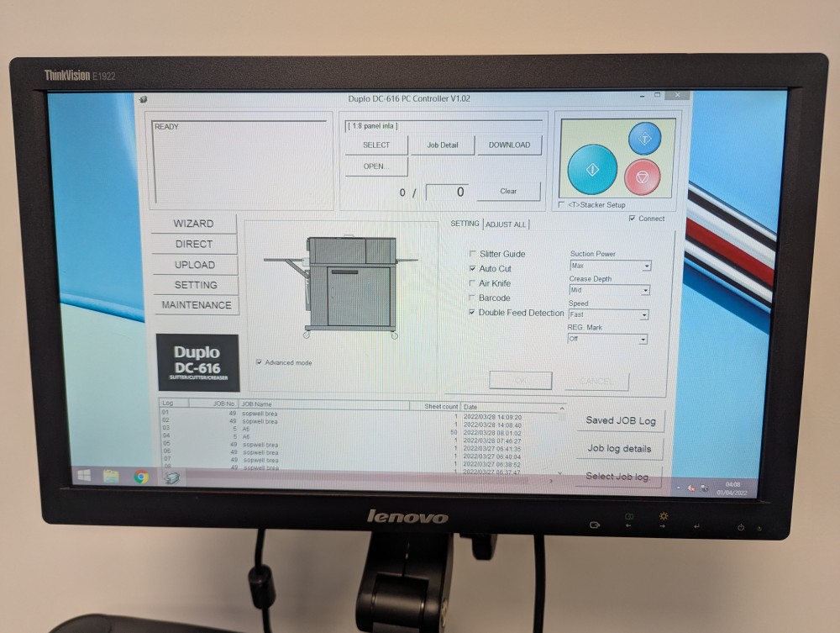This screenshot has width=840, height=633.
Task: Uncheck the Auto Cut option
Action: click(473, 269)
